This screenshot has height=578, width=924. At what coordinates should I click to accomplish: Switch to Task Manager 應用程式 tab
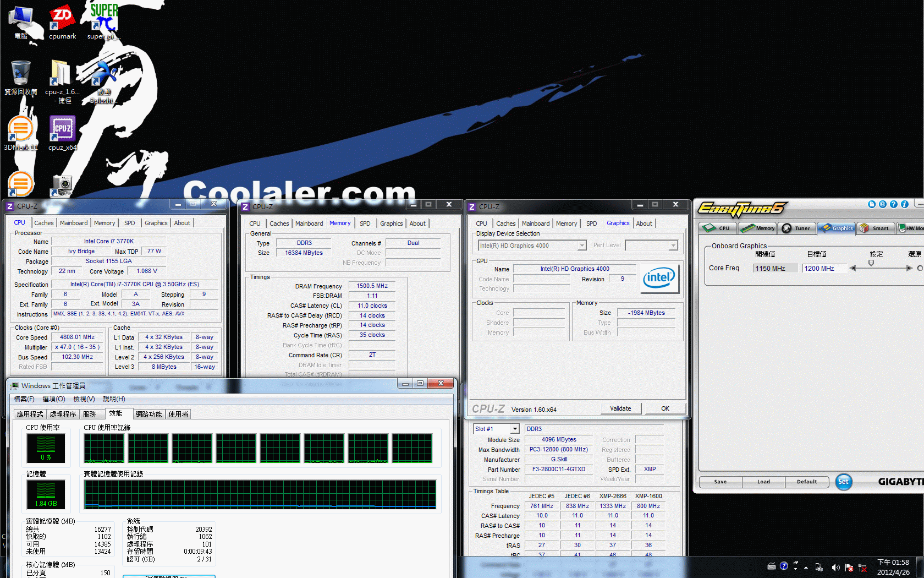click(x=30, y=415)
